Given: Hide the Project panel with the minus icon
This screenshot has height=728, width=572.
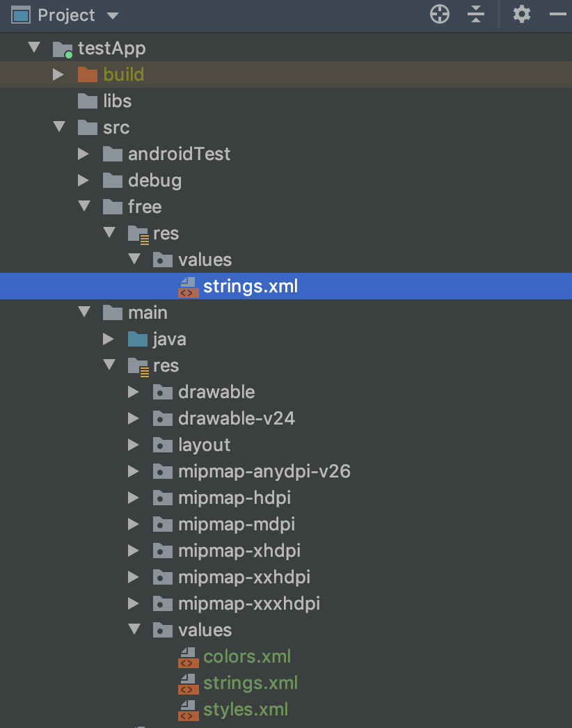Looking at the screenshot, I should 558,15.
